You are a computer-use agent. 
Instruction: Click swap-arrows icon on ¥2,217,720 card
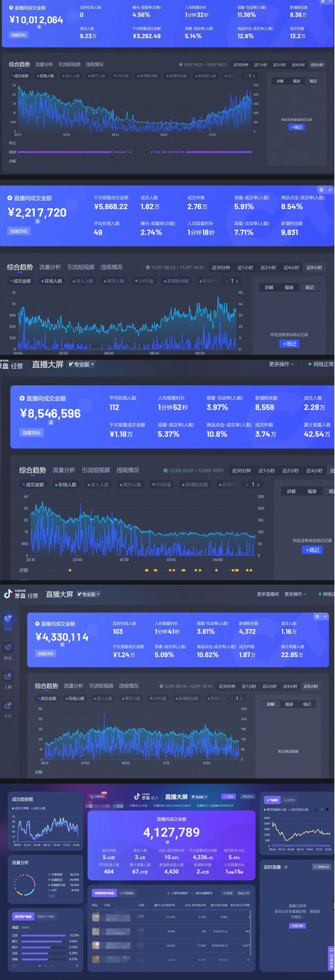[330, 189]
